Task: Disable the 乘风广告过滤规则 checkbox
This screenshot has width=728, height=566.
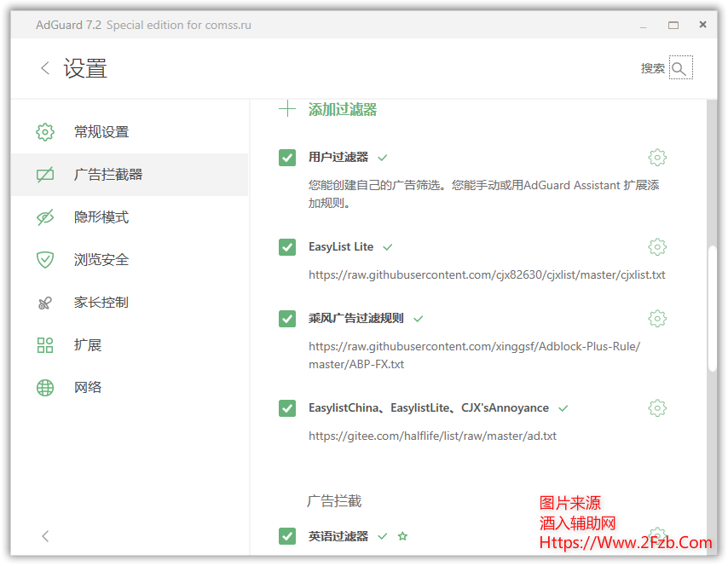Action: 287,319
